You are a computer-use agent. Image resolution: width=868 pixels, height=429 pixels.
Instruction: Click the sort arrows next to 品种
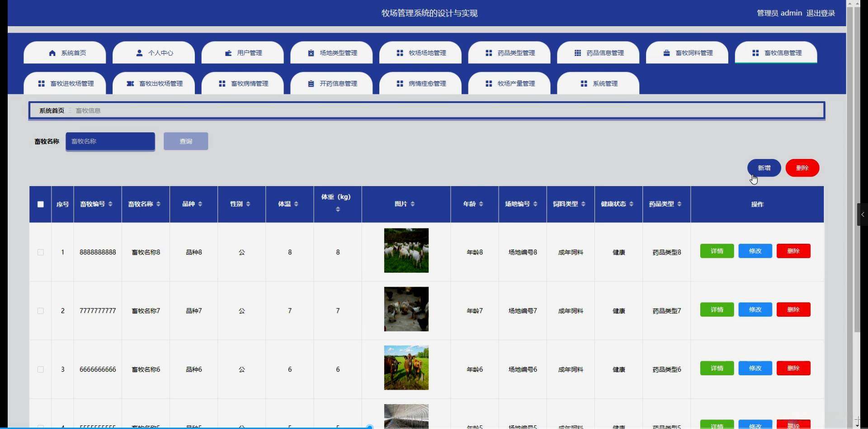click(200, 204)
